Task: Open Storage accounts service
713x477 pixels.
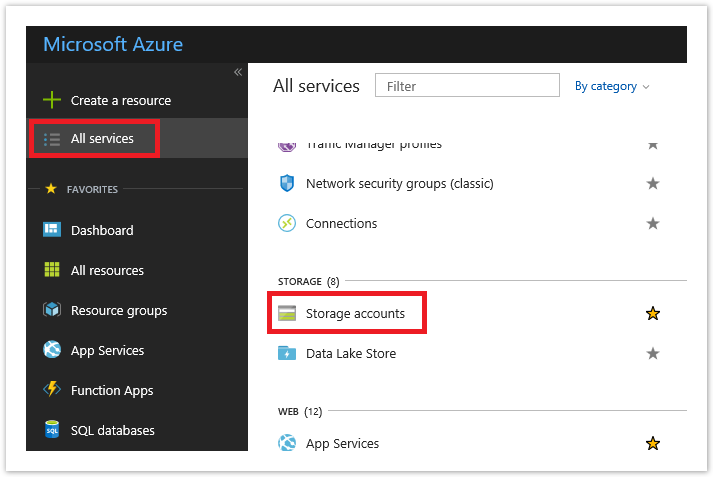Action: click(x=355, y=313)
